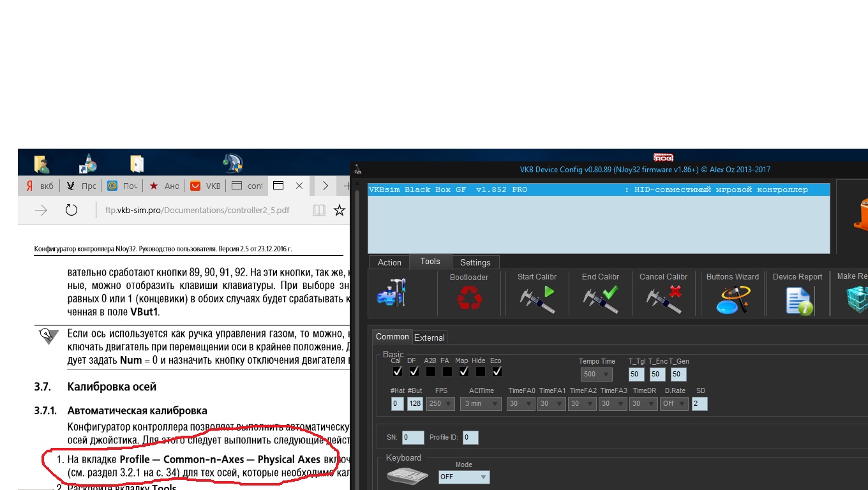Switch to the Yandex вкб browser tab
This screenshot has height=490, width=868.
coord(40,186)
